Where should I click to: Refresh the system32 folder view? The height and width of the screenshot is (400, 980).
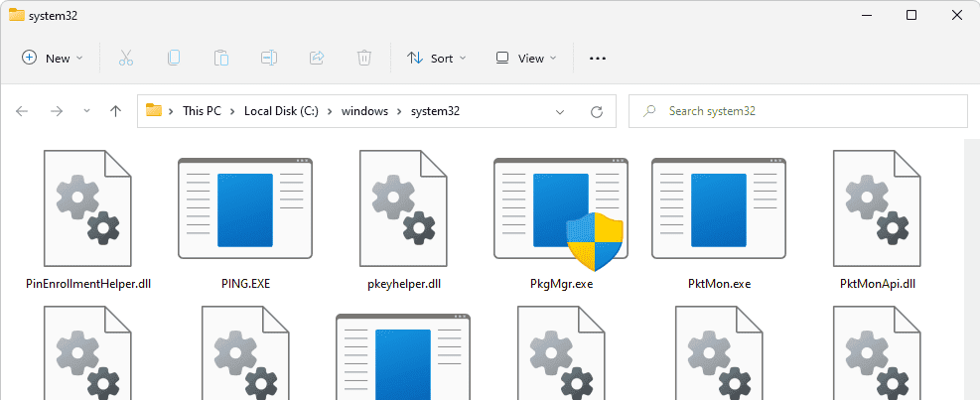tap(597, 112)
